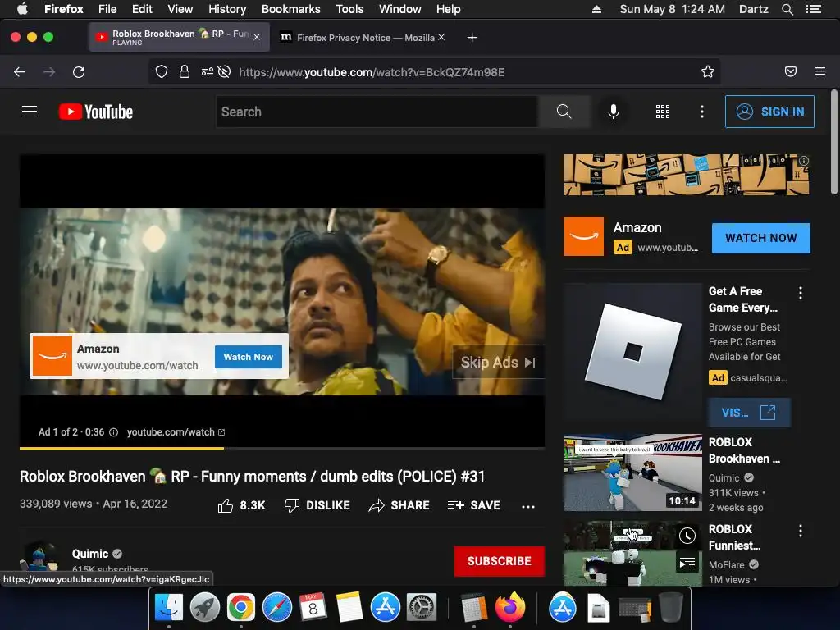Screen dimensions: 840x630
Task: Open the tracking protection shield icon
Action: [162, 72]
